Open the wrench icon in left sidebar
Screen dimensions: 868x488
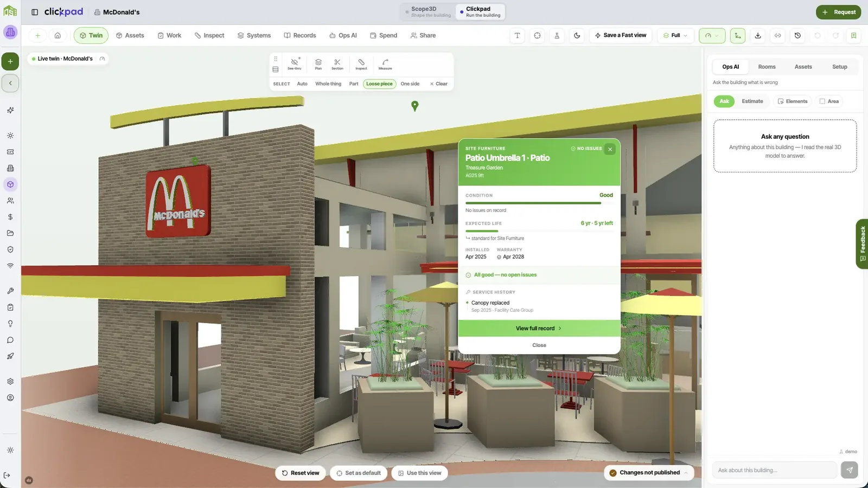coord(10,291)
